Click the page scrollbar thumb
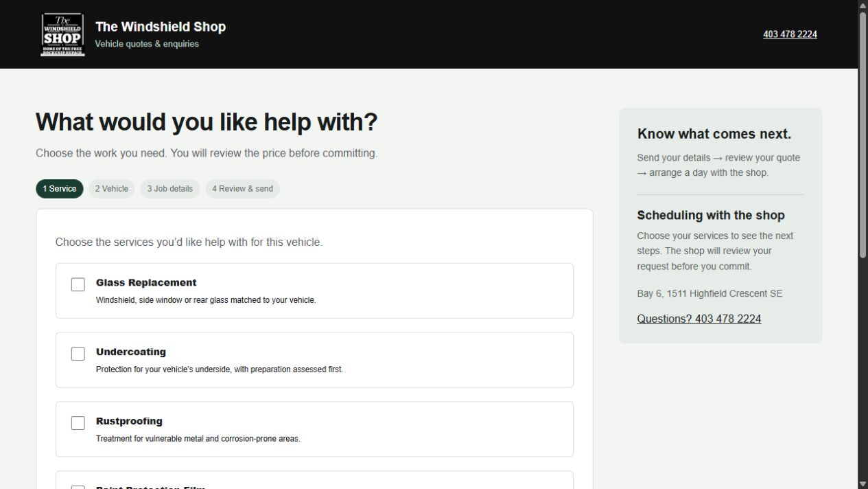868x489 pixels. click(x=863, y=134)
